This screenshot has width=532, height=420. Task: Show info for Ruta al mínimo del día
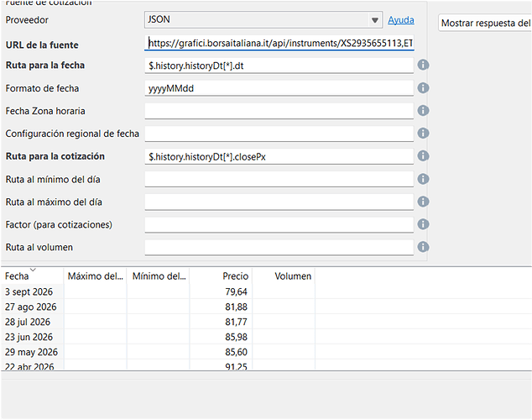[x=423, y=179]
